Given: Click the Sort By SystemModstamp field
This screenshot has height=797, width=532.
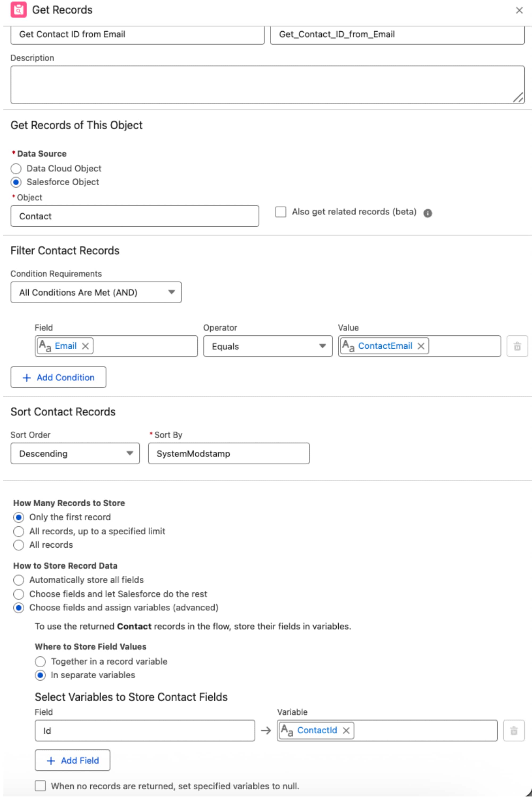Looking at the screenshot, I should pos(228,454).
